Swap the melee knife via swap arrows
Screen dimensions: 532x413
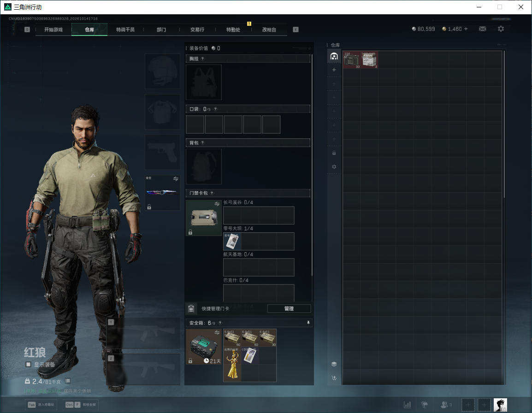click(x=176, y=179)
